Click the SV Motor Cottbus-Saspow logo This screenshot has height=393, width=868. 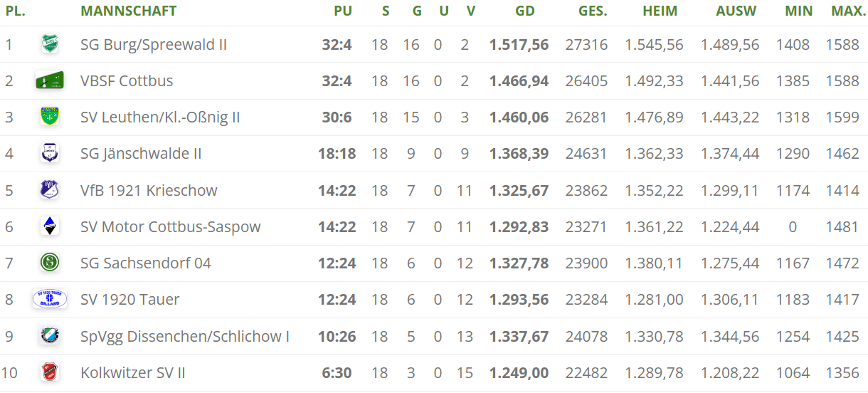(50, 226)
